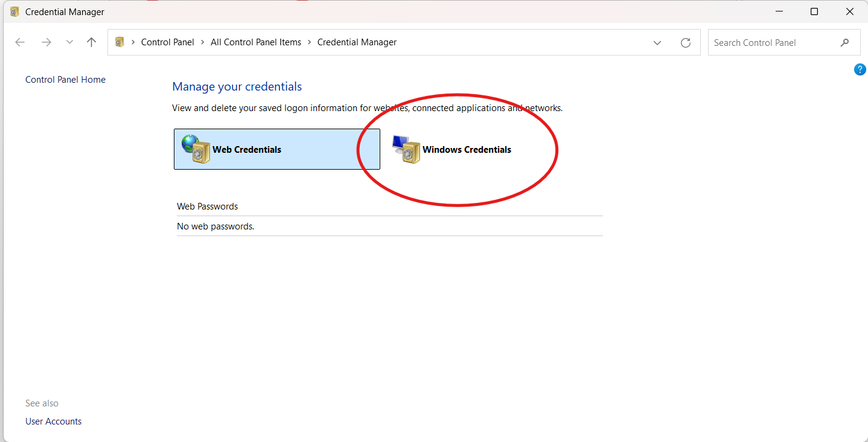Image resolution: width=868 pixels, height=442 pixels.
Task: Click the 'No web passwords.' text
Action: coord(215,226)
